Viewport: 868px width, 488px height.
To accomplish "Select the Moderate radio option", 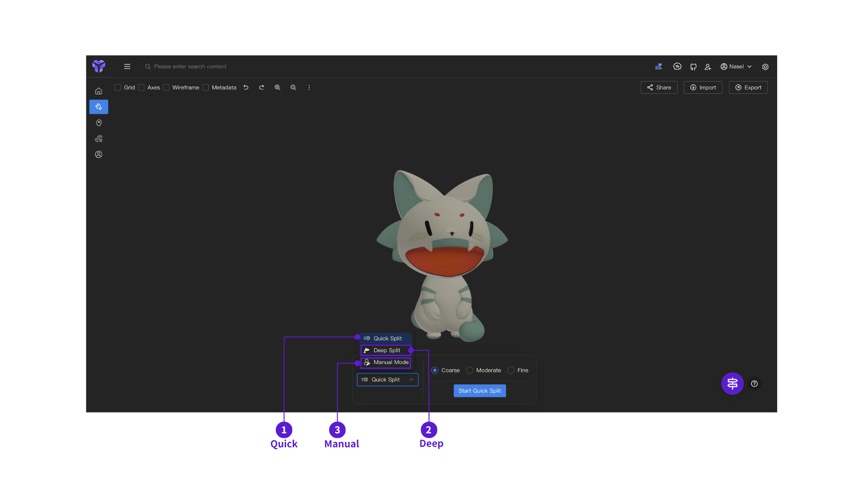I will click(470, 371).
